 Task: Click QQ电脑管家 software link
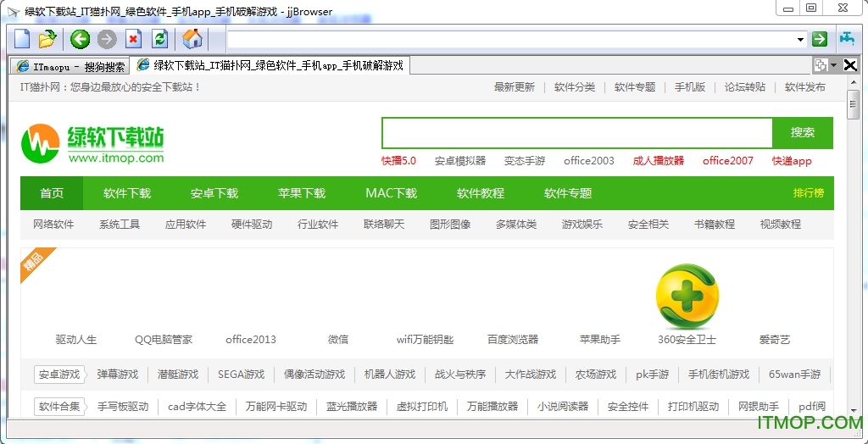pyautogui.click(x=164, y=340)
